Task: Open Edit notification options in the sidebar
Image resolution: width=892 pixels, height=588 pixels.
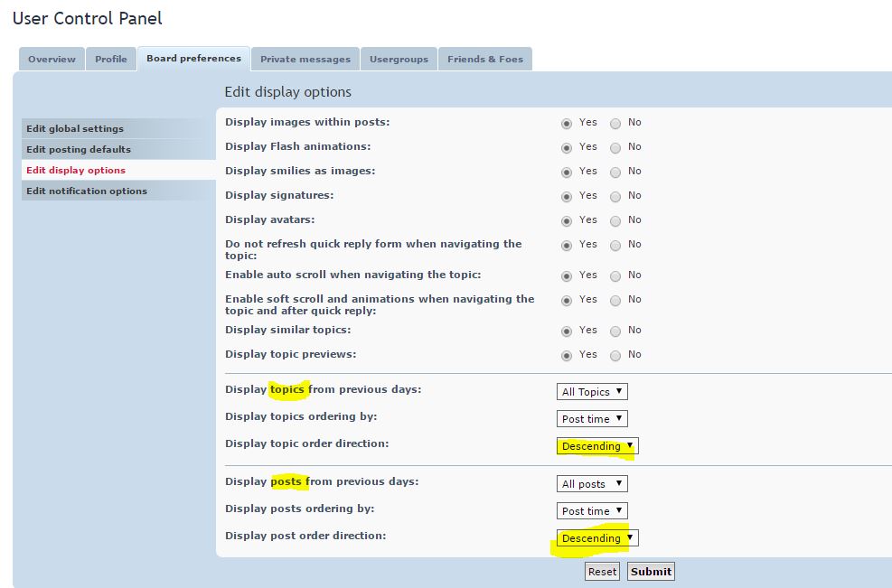Action: [87, 191]
